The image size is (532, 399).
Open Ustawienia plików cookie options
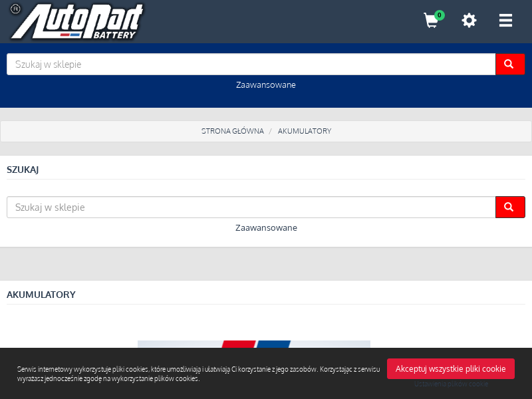[450, 384]
